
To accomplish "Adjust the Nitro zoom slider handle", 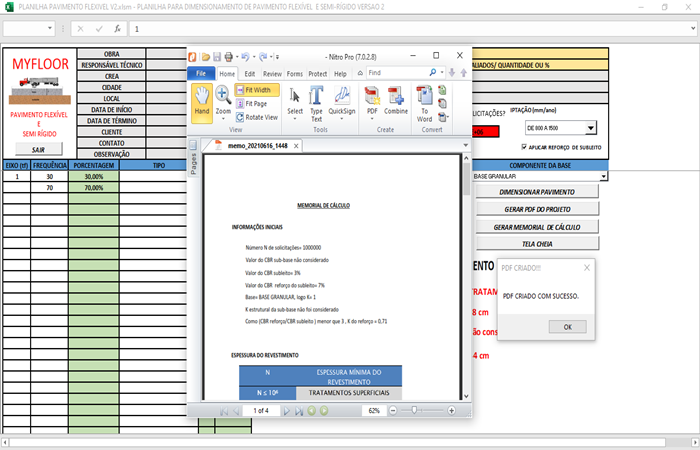I will tap(413, 411).
